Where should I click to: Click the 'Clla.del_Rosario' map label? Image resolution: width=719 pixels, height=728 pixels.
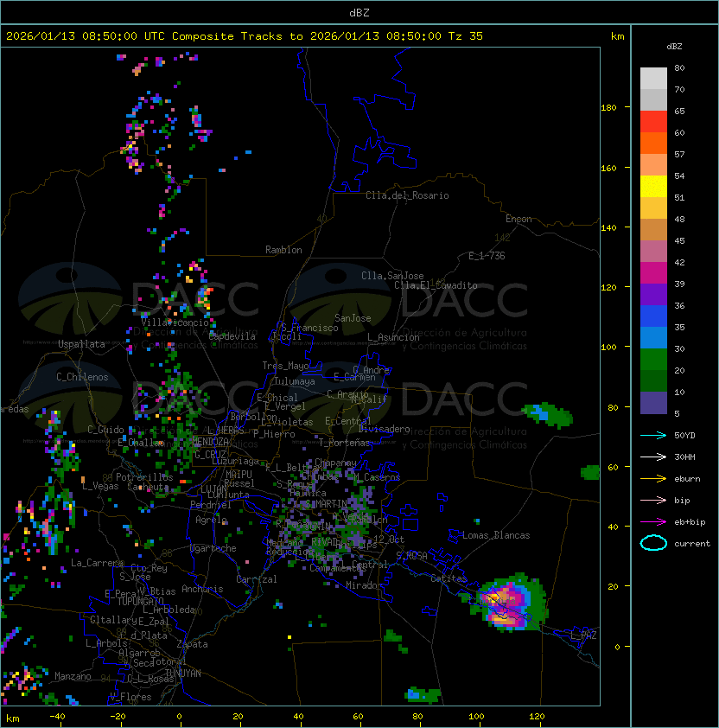point(407,195)
